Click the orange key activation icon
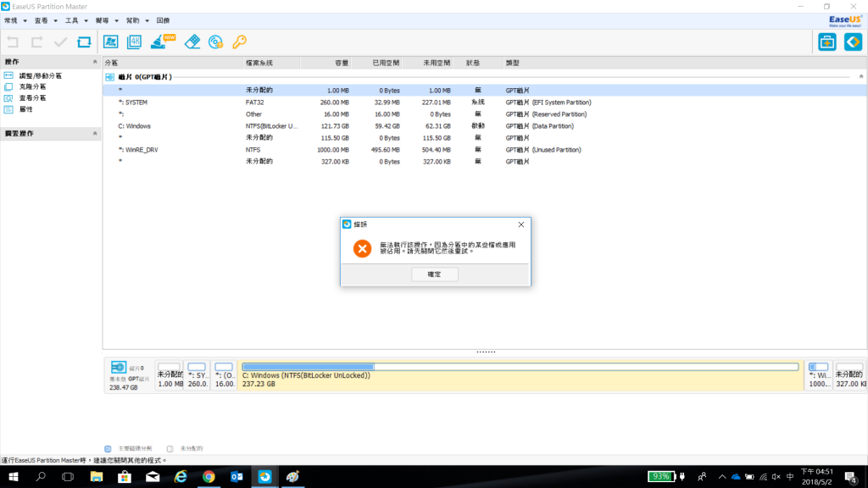The image size is (868, 488). click(x=240, y=42)
